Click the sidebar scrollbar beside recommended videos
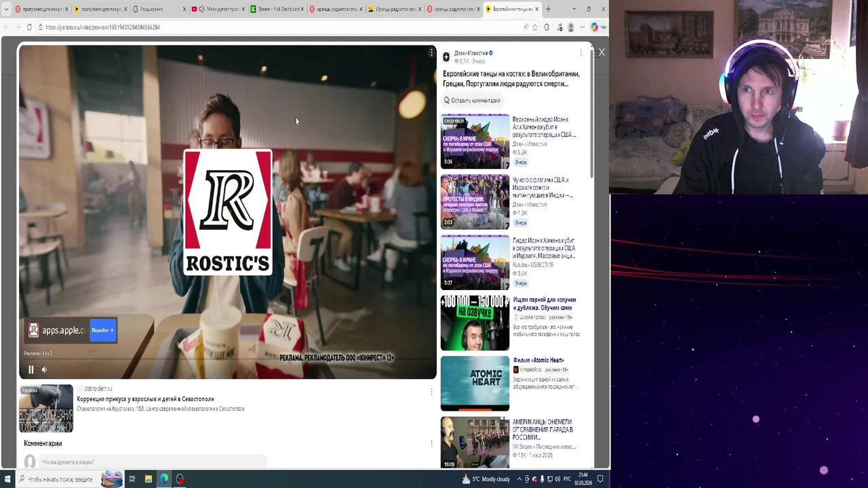Screen dimensions: 868x488 coord(591,113)
